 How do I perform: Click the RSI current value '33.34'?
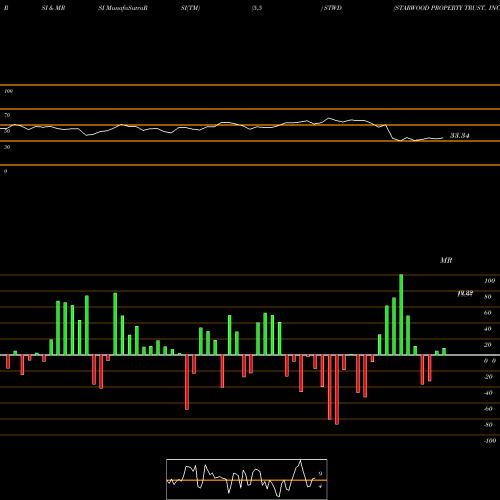[x=460, y=135]
